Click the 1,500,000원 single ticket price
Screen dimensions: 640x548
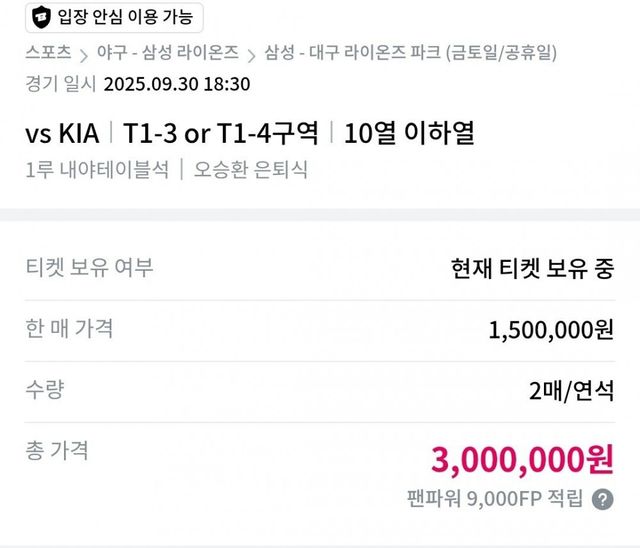click(551, 330)
